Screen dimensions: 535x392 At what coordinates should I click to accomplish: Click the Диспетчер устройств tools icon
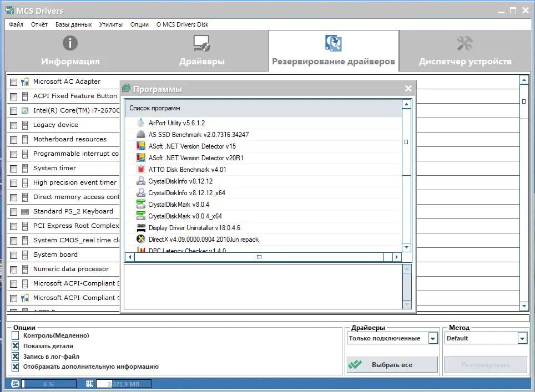click(465, 43)
